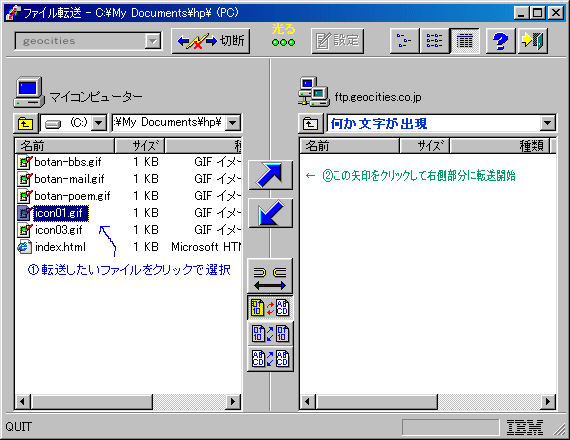Select ASCII text transfer mode
This screenshot has height=440, width=570.
[270, 359]
